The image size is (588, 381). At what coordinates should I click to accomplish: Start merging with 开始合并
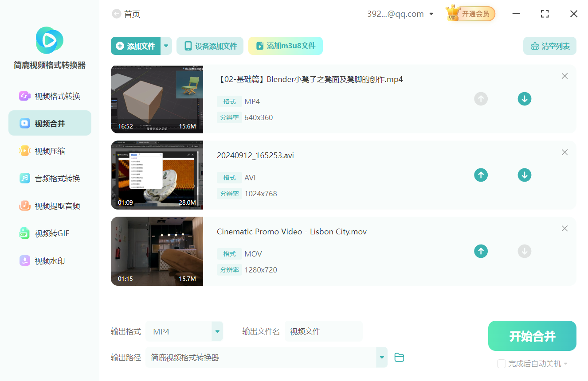[532, 336]
